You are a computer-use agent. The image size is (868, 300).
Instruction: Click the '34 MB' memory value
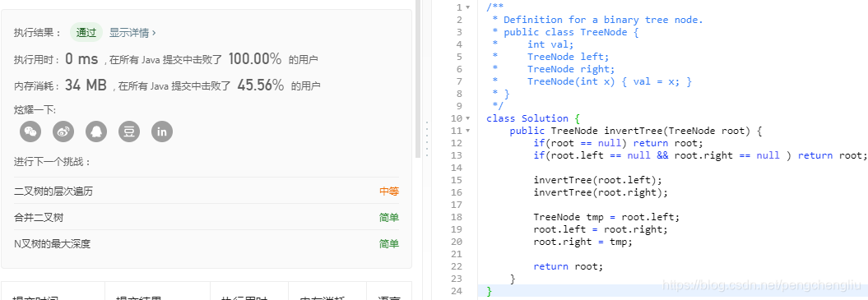click(x=86, y=85)
